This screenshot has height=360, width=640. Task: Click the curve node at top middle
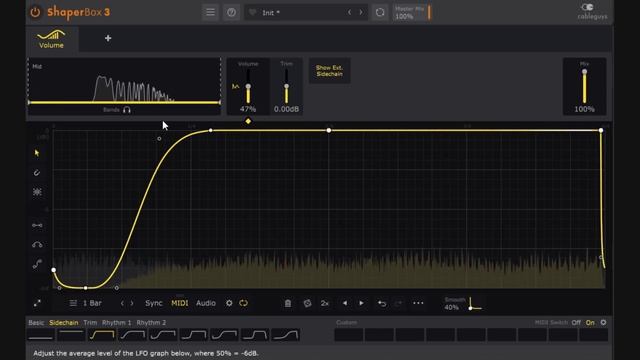[x=329, y=130]
